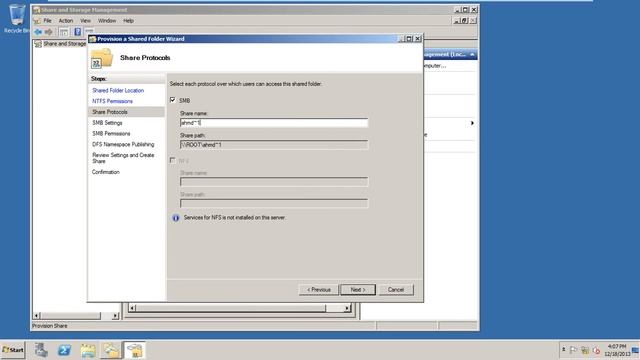Image resolution: width=640 pixels, height=360 pixels.
Task: Click the disabled NFS Share name field
Action: [273, 182]
